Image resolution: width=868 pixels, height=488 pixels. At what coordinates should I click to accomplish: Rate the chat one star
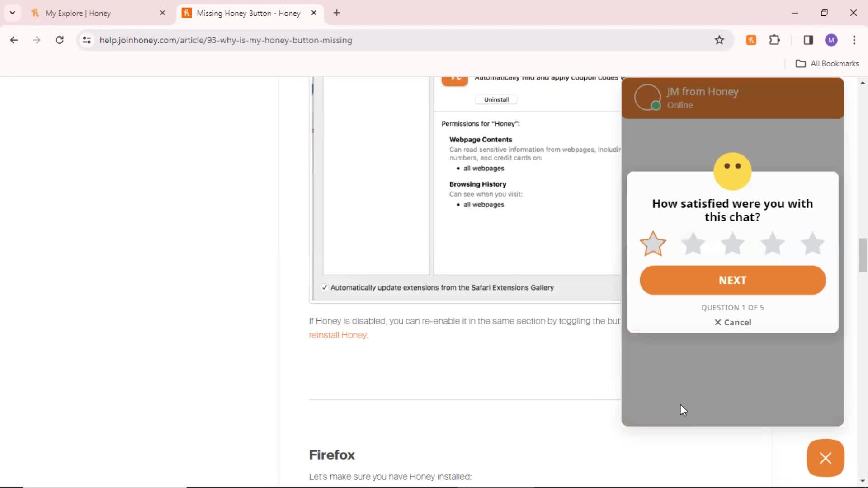(x=653, y=244)
